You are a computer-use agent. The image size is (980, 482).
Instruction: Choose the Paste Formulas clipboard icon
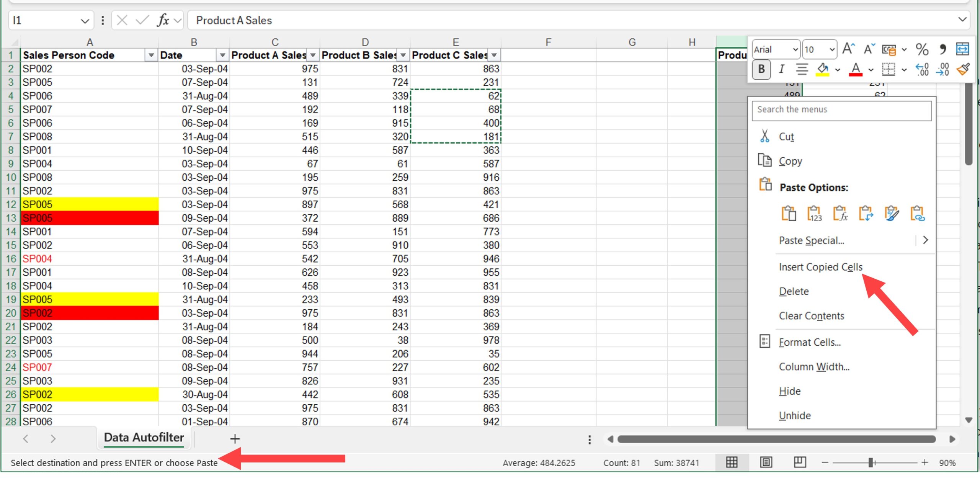pyautogui.click(x=840, y=213)
